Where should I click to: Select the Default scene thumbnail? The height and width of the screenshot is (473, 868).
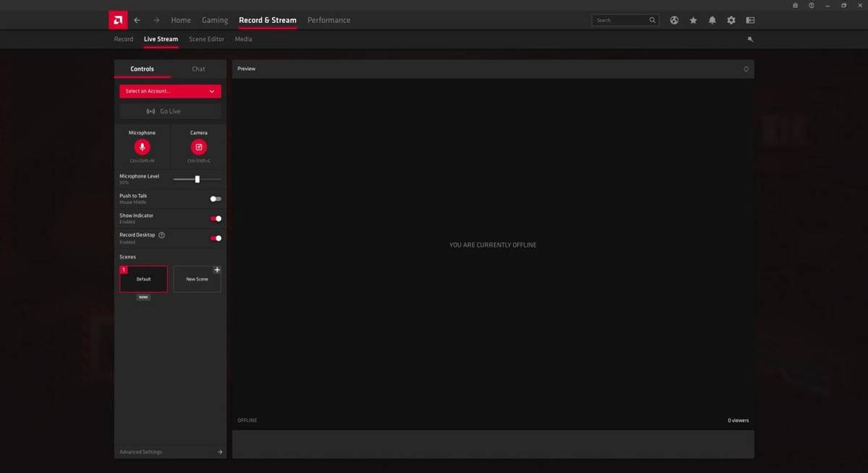tap(143, 279)
